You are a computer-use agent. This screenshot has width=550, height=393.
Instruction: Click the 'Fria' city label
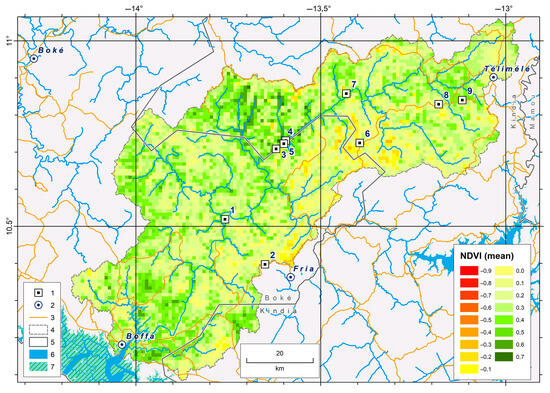coord(304,269)
